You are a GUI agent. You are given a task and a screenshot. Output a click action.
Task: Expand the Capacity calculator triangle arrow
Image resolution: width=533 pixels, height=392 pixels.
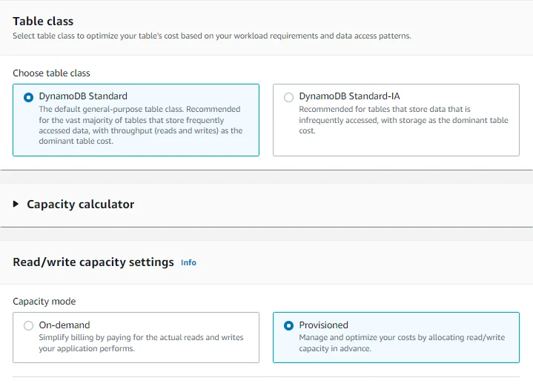pos(16,204)
